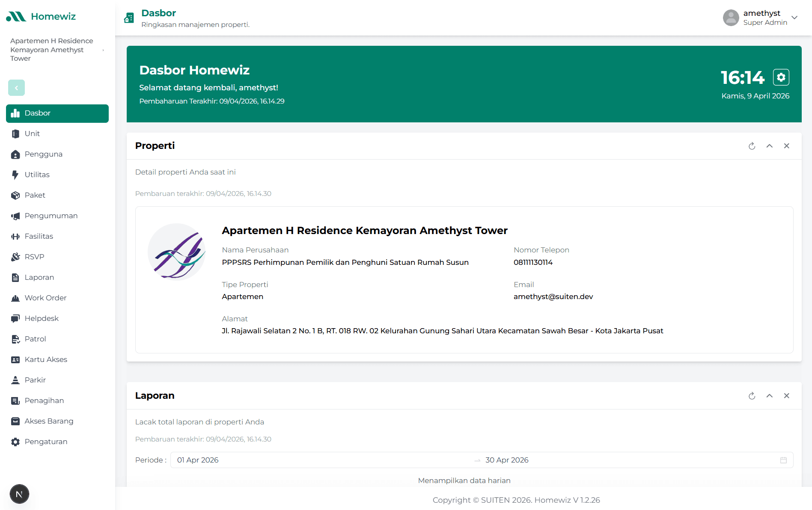Image resolution: width=812 pixels, height=510 pixels.
Task: Click the Kamis, 9 April 2026 date
Action: pos(755,96)
